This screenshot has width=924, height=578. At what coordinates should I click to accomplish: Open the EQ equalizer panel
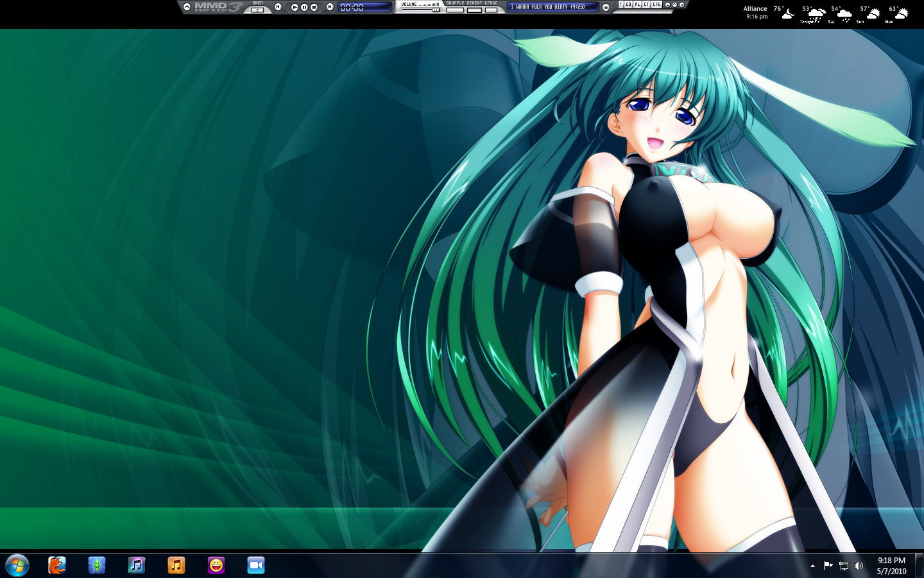point(628,4)
